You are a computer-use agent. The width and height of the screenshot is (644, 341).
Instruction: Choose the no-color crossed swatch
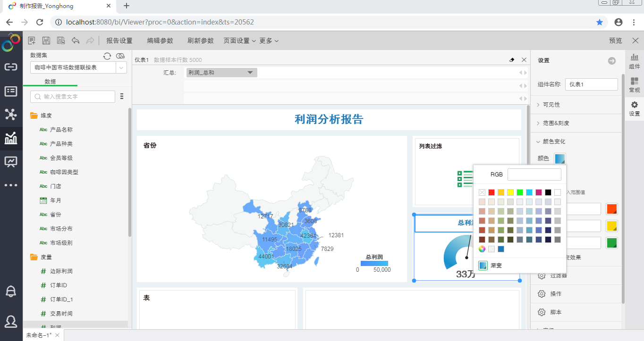pyautogui.click(x=482, y=192)
